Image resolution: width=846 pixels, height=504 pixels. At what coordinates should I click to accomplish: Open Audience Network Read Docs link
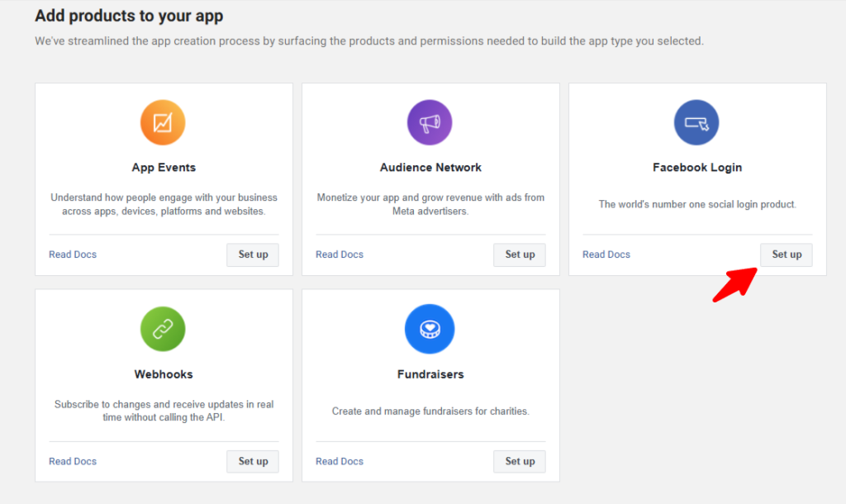340,254
